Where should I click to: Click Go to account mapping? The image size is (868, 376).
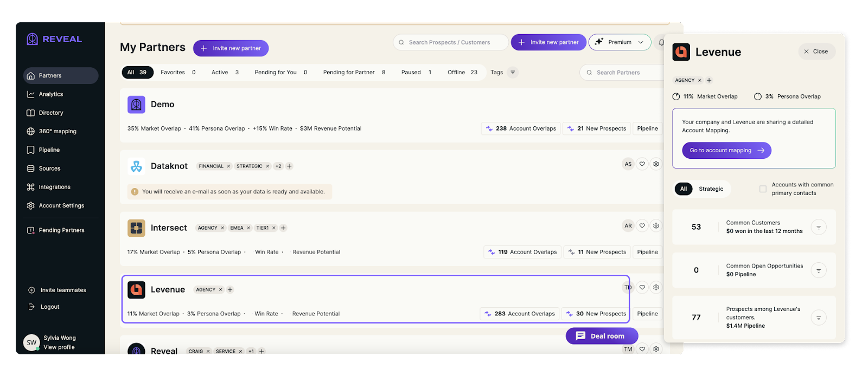726,151
